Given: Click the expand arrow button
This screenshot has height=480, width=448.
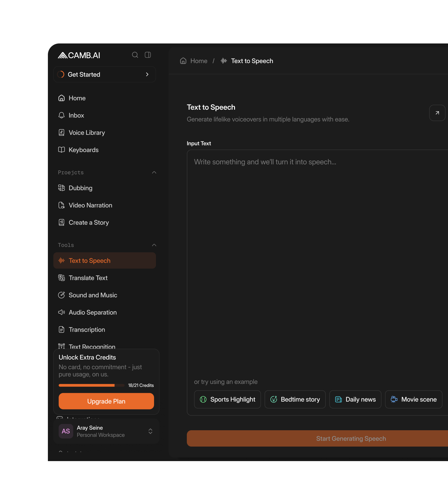Looking at the screenshot, I should (x=437, y=113).
